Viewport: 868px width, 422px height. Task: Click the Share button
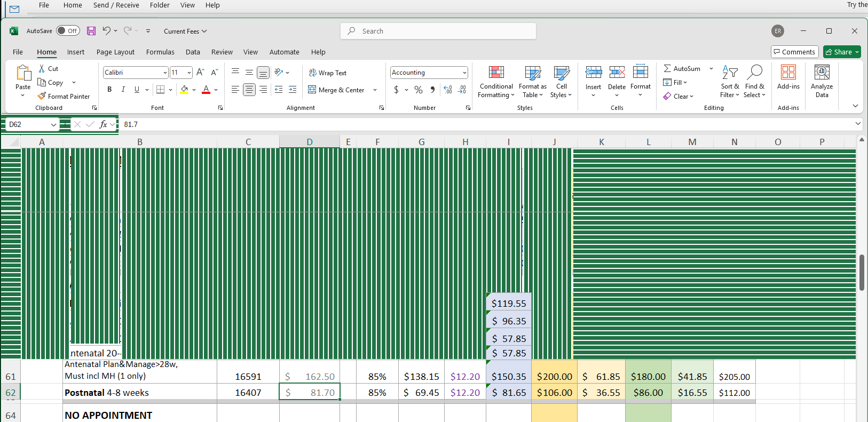pyautogui.click(x=842, y=52)
